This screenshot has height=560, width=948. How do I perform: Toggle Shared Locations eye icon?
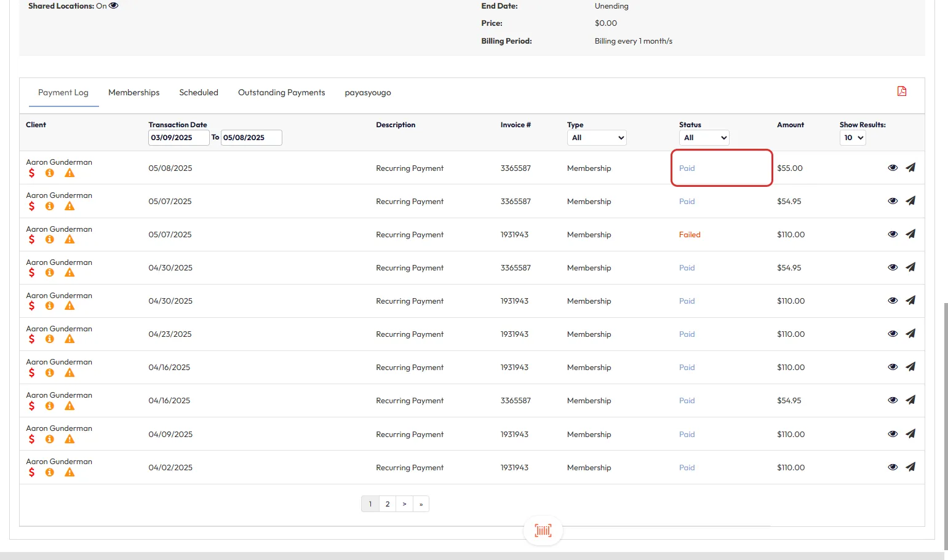coord(114,6)
